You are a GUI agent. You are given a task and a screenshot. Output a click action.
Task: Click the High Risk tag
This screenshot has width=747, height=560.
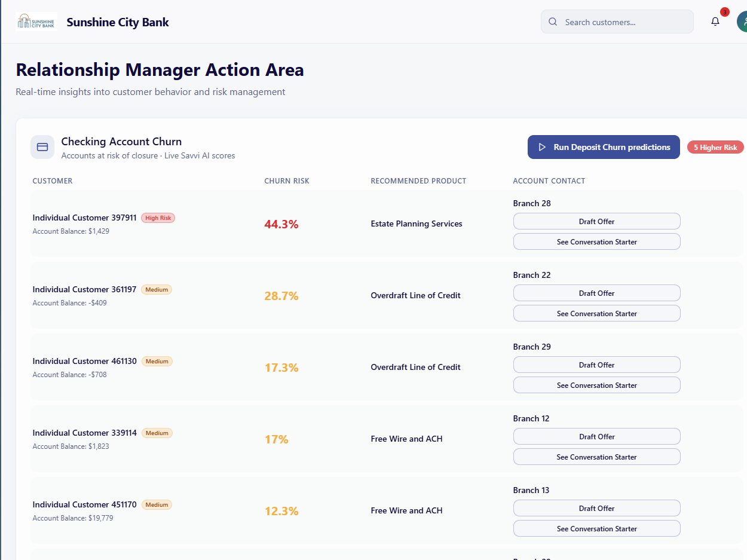pyautogui.click(x=158, y=218)
